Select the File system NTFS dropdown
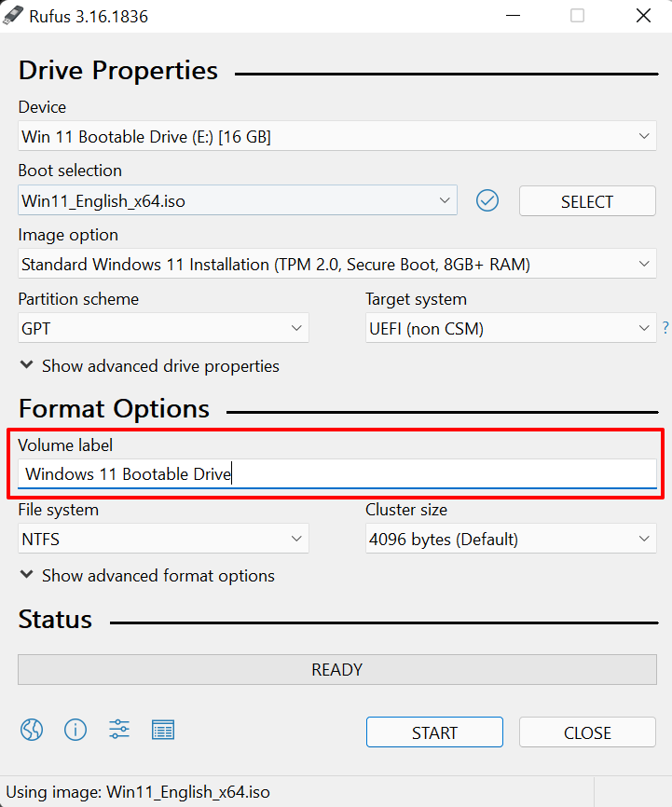 click(163, 539)
